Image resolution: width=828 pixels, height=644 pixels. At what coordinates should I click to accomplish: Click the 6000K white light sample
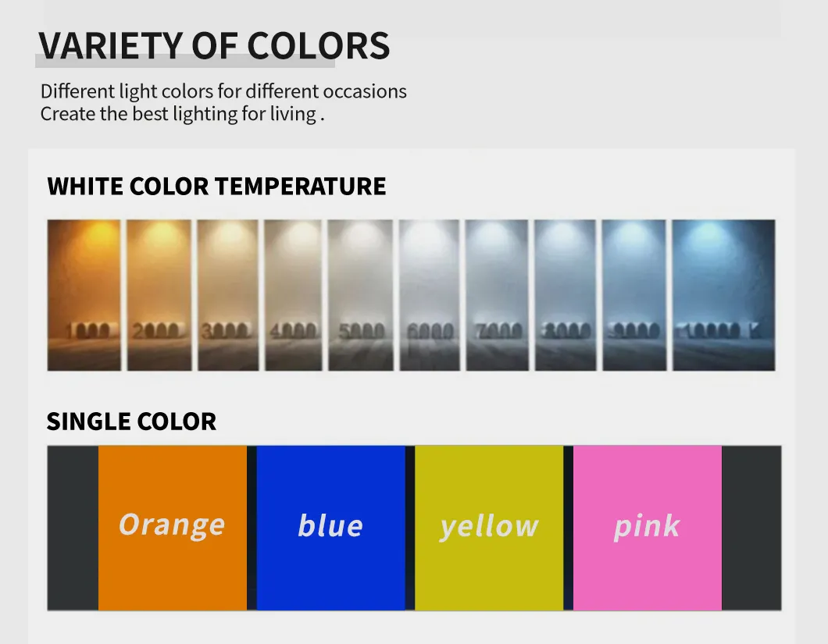(430, 294)
